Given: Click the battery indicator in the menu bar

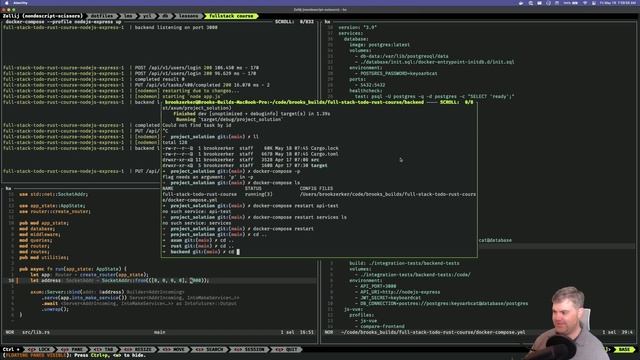Looking at the screenshot, I should pos(572,3).
